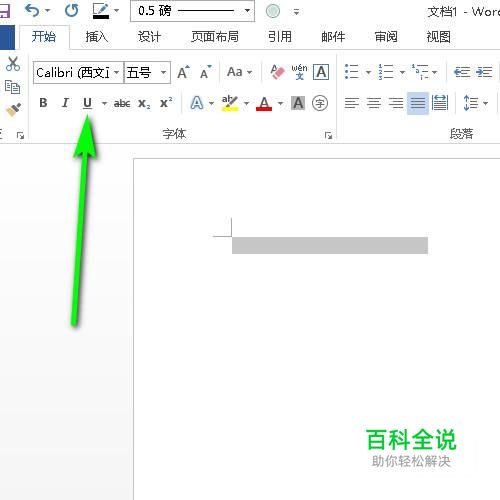
Task: Open the 引用 tab
Action: tap(280, 36)
